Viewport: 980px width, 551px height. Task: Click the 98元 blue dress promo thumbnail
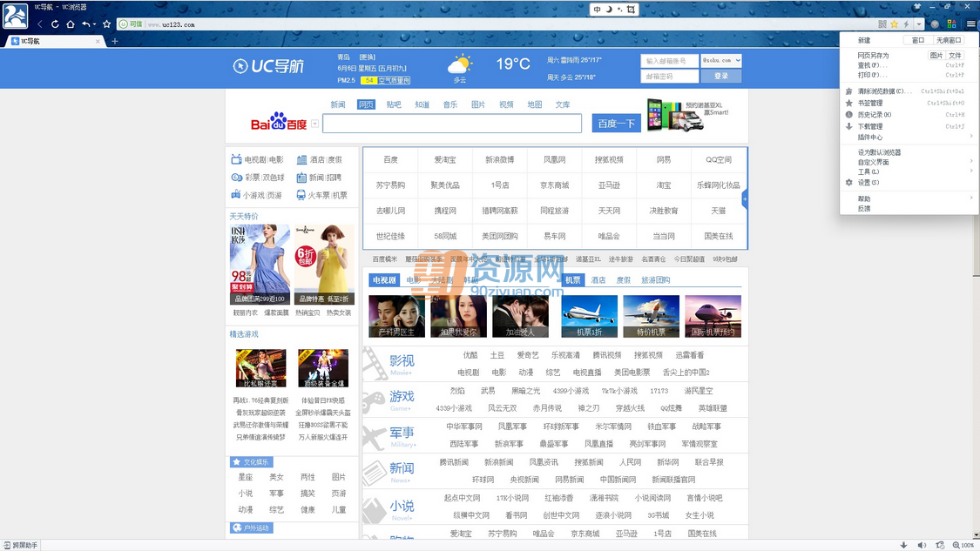click(x=260, y=265)
